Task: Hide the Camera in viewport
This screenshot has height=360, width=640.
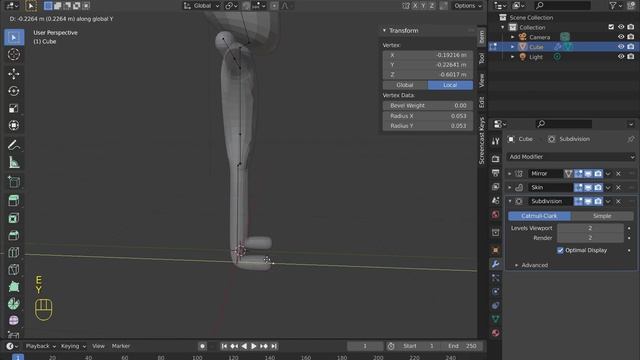Action: tap(621, 37)
